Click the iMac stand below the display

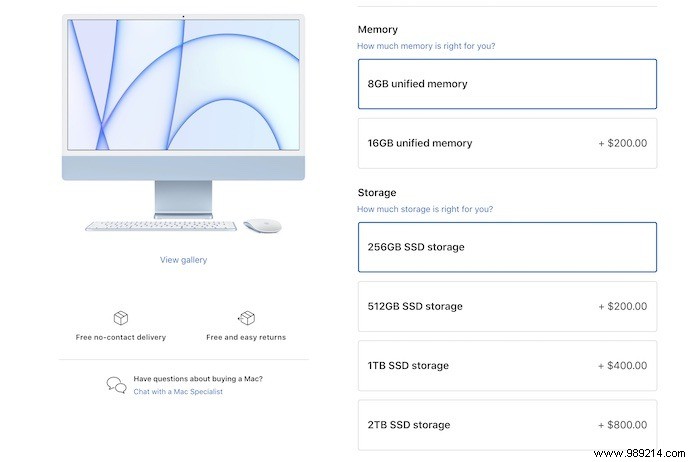(x=183, y=197)
